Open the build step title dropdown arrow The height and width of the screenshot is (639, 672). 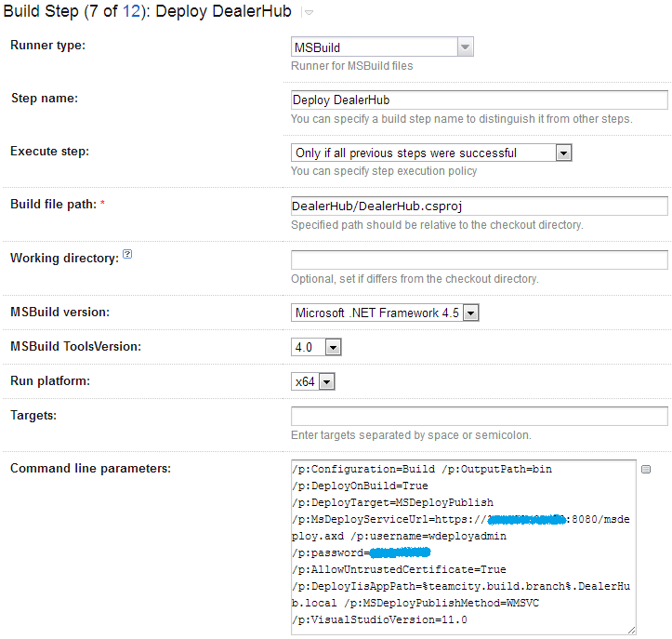(309, 13)
